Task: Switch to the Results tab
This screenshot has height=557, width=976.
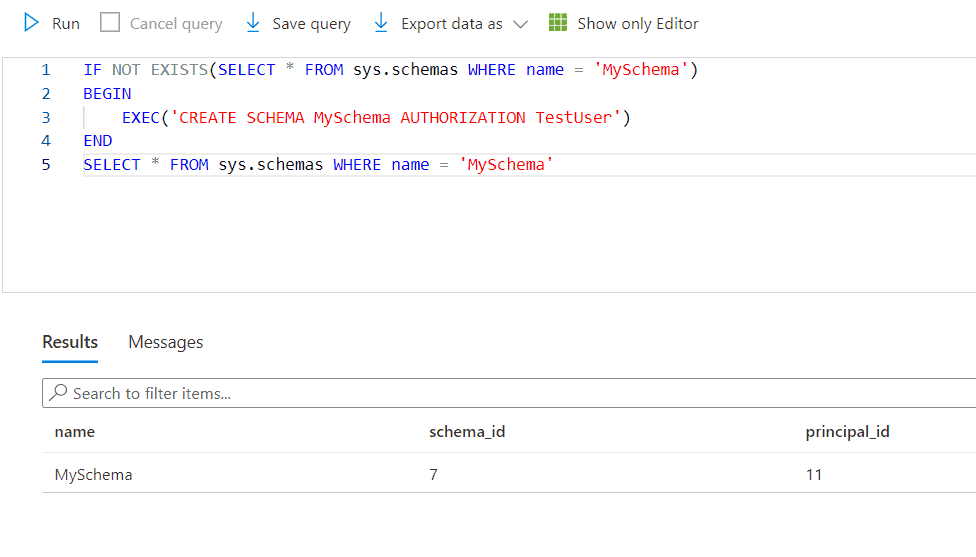Action: click(x=70, y=342)
